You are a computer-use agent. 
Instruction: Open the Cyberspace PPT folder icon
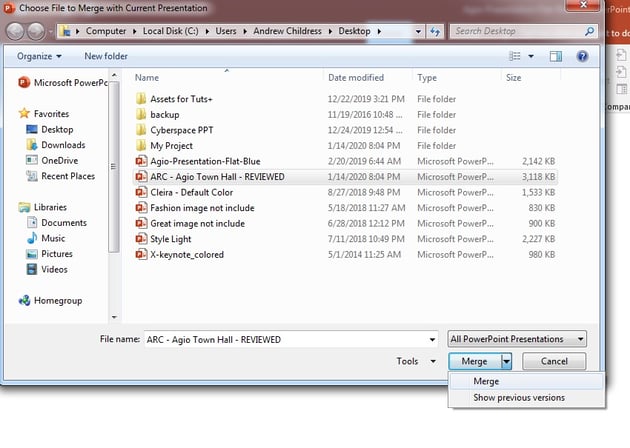coord(141,129)
